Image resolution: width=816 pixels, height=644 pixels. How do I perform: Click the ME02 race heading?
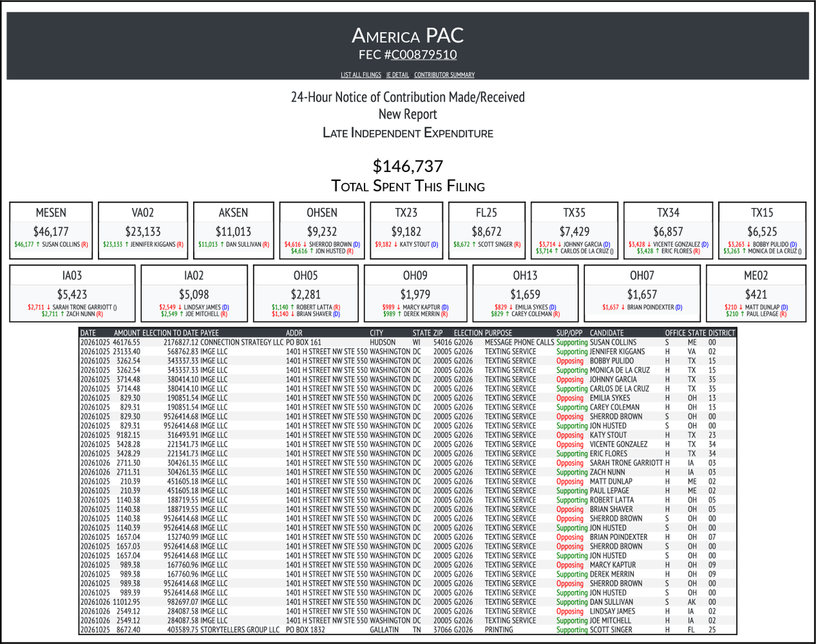click(x=756, y=277)
